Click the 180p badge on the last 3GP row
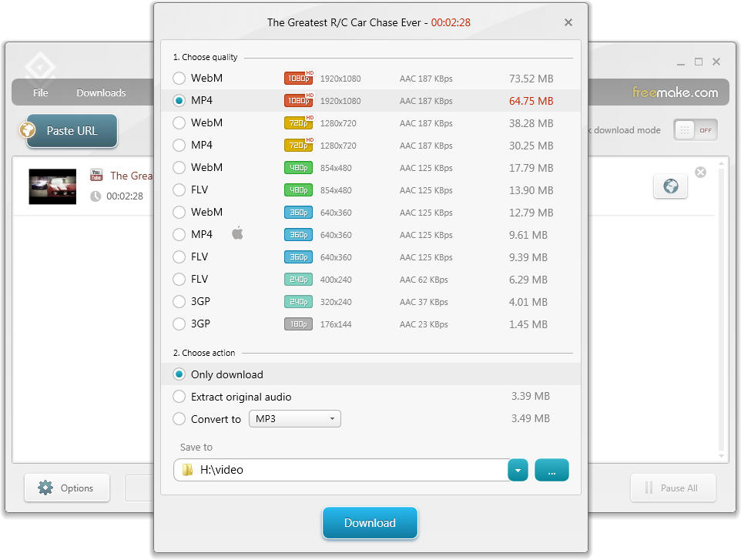 pyautogui.click(x=298, y=324)
